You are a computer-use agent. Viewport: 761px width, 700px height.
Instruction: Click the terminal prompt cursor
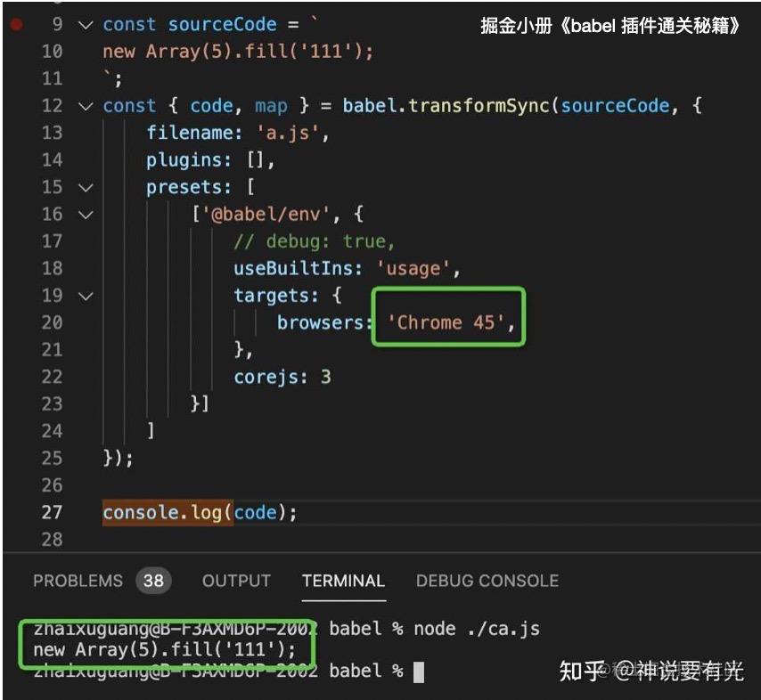418,672
